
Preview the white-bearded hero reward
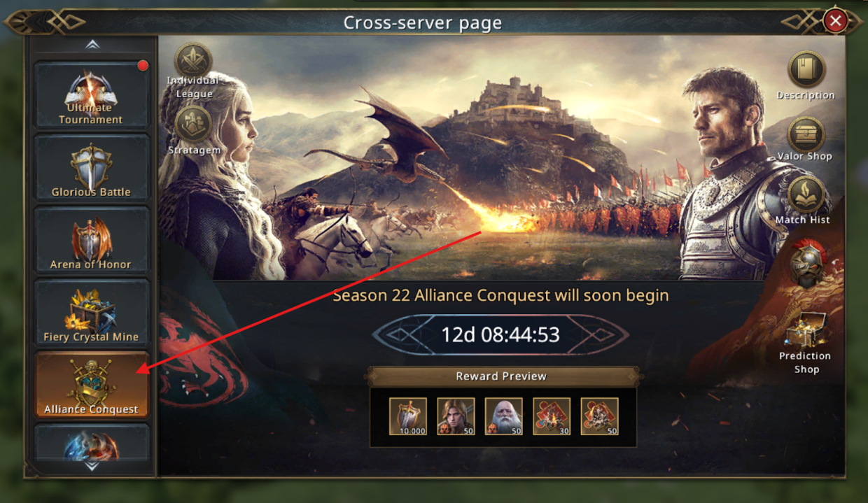[x=503, y=416]
